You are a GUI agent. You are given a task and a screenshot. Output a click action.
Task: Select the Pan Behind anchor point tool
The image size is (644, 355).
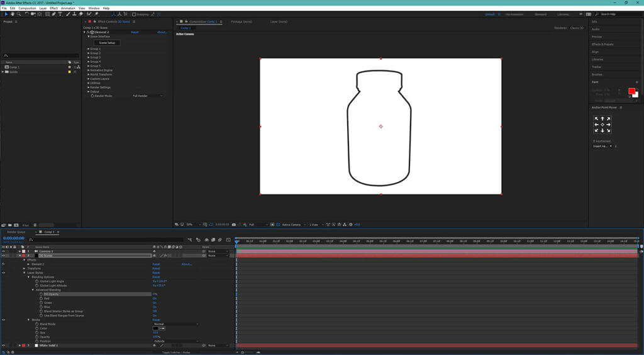pos(40,14)
